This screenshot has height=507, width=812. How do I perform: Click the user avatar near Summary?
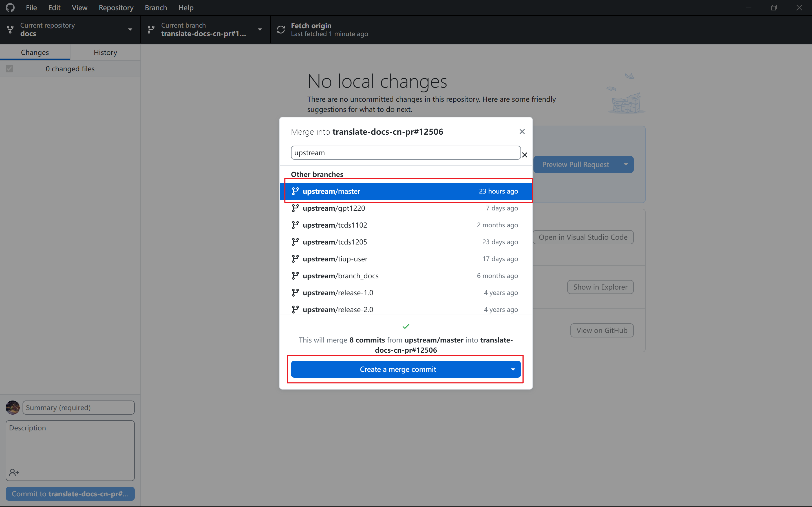[x=13, y=407]
